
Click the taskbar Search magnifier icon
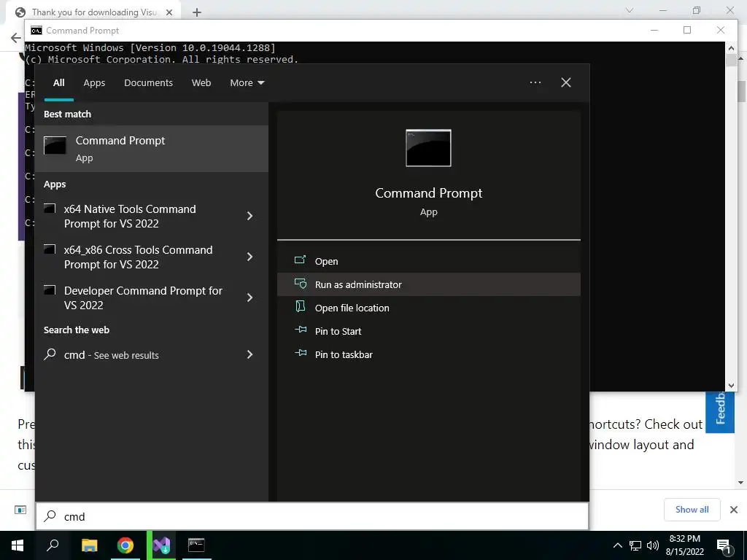point(53,545)
